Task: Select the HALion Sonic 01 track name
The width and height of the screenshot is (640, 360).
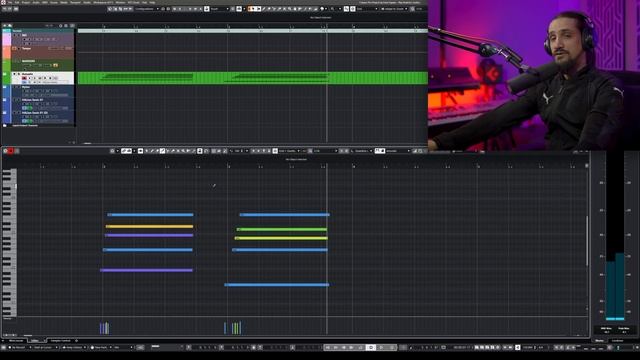Action: click(x=32, y=100)
